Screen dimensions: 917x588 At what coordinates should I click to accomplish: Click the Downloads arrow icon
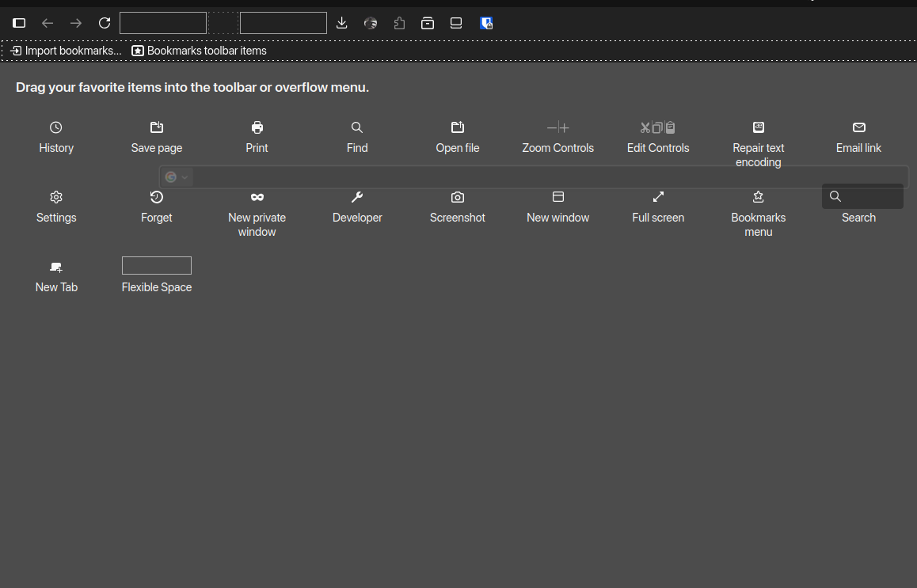pos(342,23)
